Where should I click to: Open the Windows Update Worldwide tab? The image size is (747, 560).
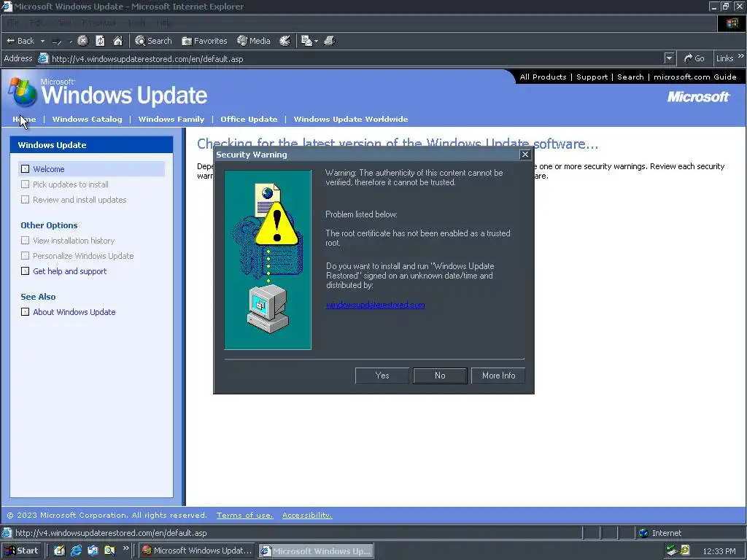click(x=351, y=119)
